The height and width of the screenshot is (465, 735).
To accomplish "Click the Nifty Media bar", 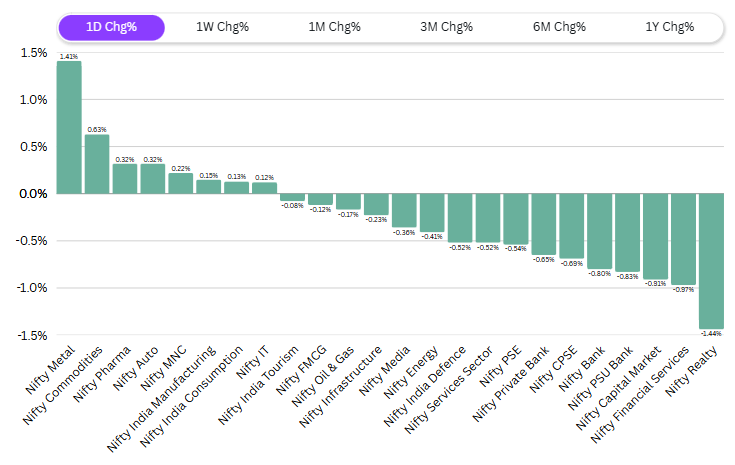I will [404, 210].
